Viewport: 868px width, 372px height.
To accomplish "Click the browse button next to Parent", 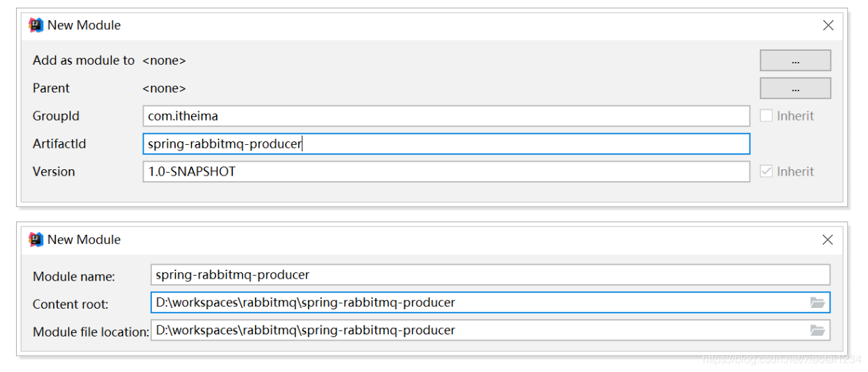I will [x=795, y=88].
